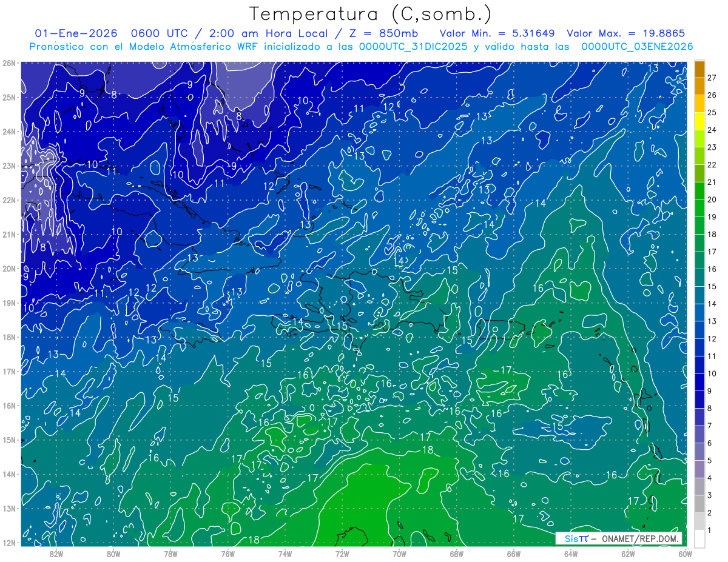
Task: Click longitude axis label "64W"
Action: [x=571, y=554]
